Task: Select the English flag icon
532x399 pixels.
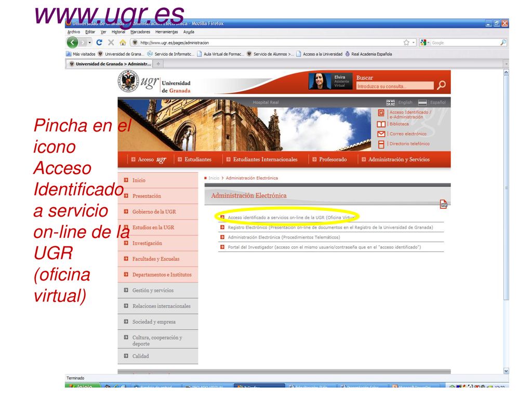Action: tap(391, 102)
